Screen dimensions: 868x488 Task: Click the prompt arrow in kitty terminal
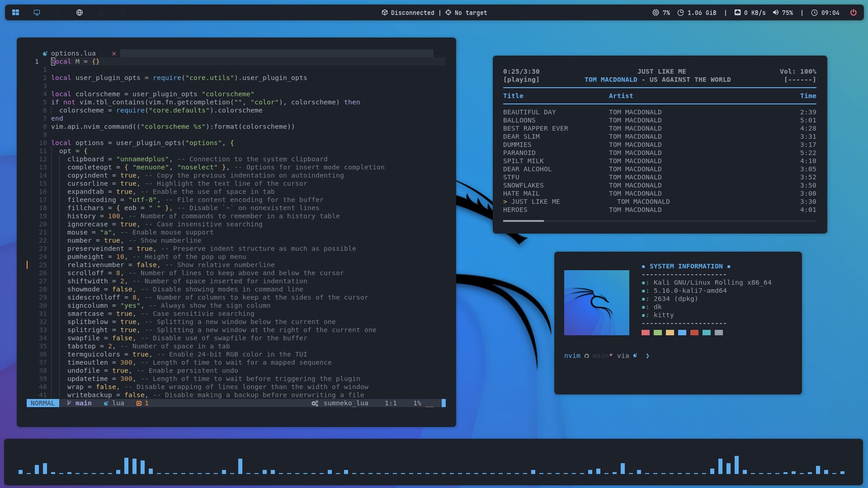coord(647,356)
